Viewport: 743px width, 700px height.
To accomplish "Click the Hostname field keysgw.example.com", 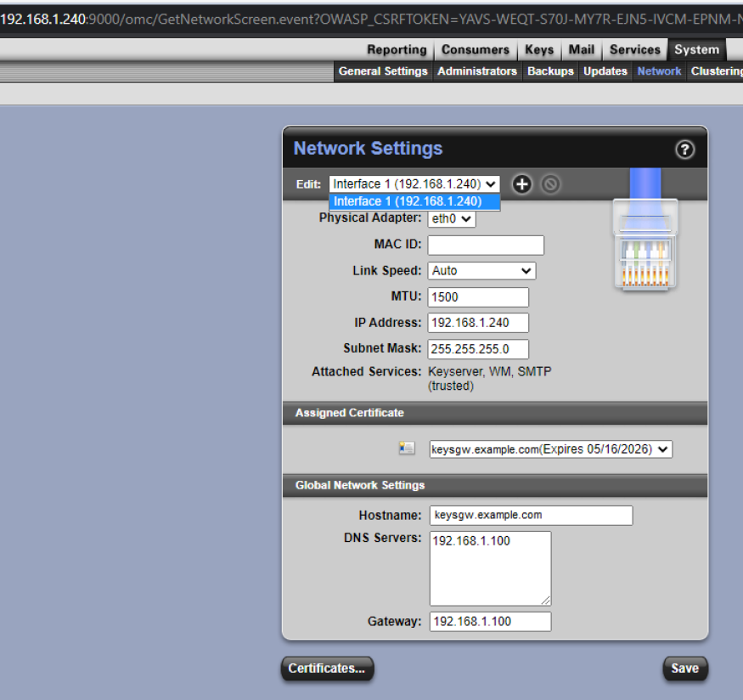I will click(x=532, y=515).
